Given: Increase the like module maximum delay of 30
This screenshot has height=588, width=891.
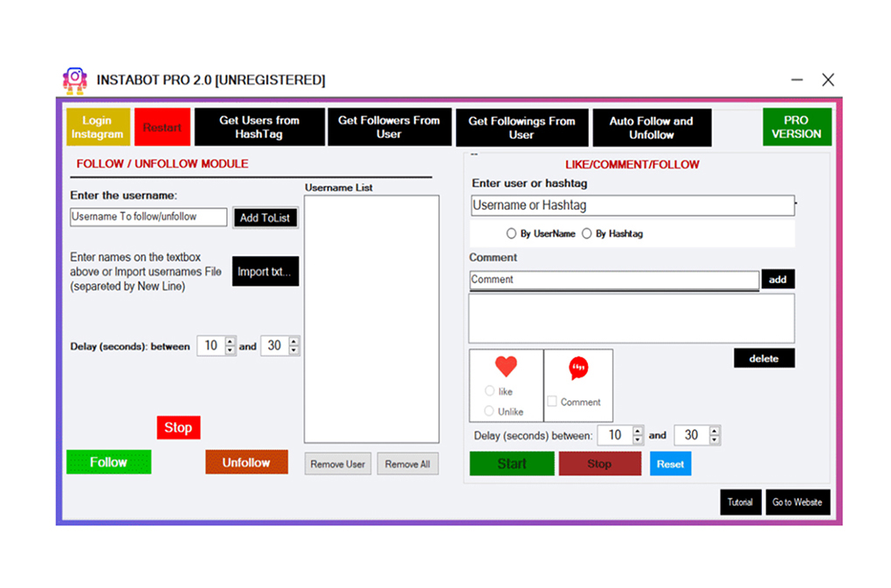Looking at the screenshot, I should [715, 431].
